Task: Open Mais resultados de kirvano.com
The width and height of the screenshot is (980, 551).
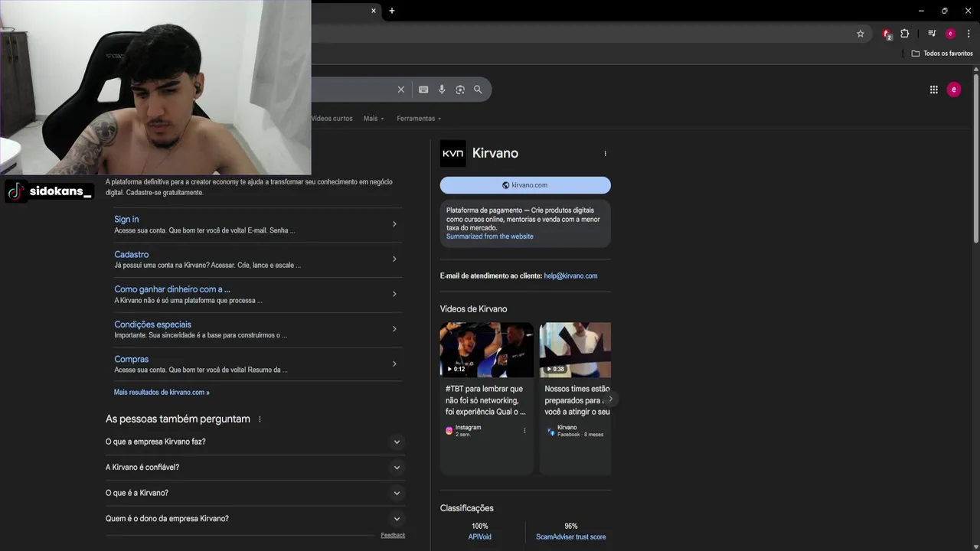Action: pyautogui.click(x=162, y=392)
